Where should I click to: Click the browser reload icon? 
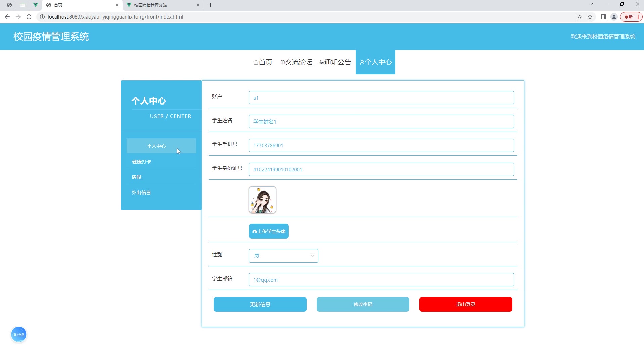[x=29, y=17]
